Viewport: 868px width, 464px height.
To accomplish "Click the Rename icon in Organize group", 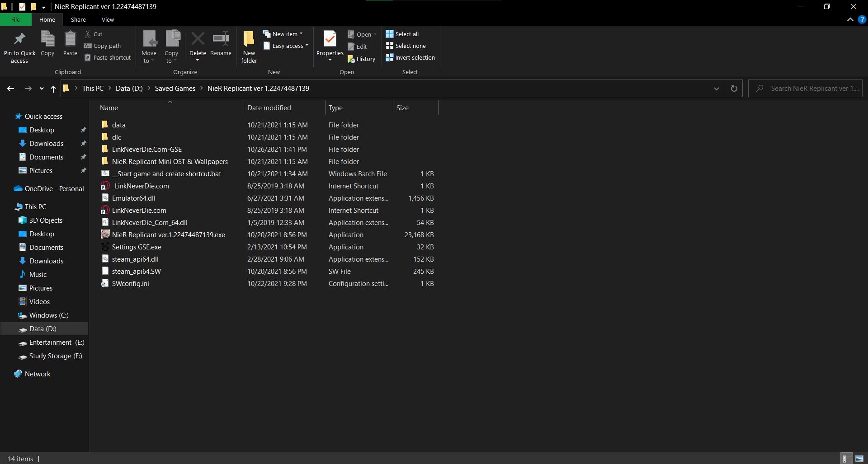I will pyautogui.click(x=221, y=40).
